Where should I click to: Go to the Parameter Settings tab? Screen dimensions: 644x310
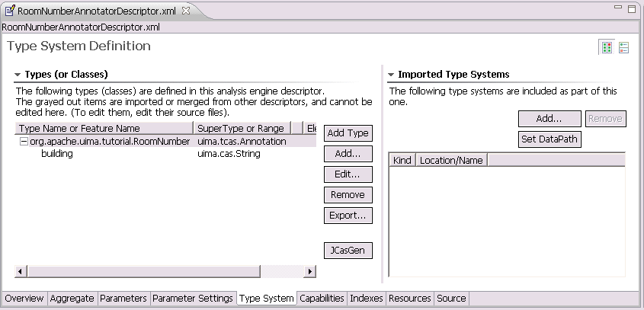pyautogui.click(x=193, y=299)
